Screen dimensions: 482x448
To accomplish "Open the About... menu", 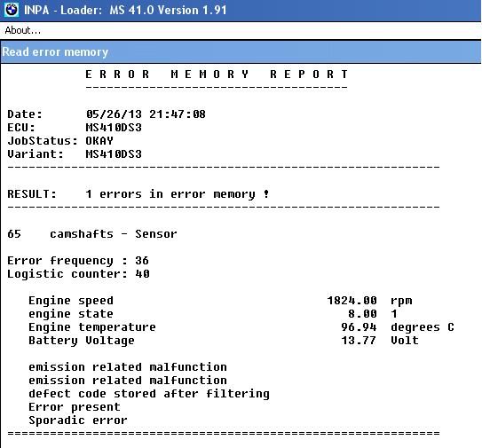I will (x=23, y=30).
